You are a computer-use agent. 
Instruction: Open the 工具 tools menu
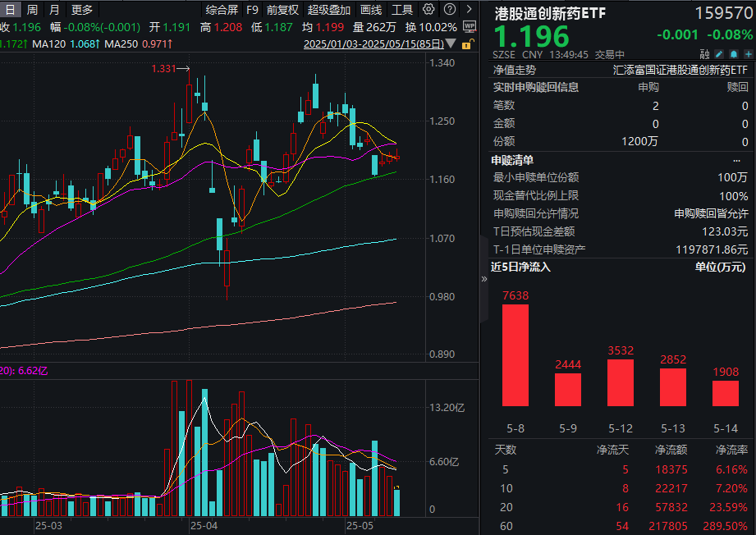coord(402,10)
